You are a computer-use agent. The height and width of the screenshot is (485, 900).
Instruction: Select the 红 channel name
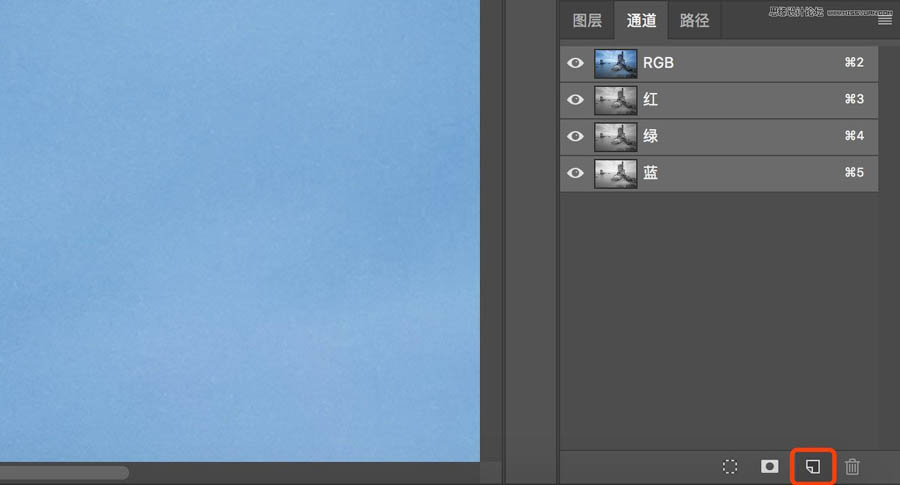[650, 100]
